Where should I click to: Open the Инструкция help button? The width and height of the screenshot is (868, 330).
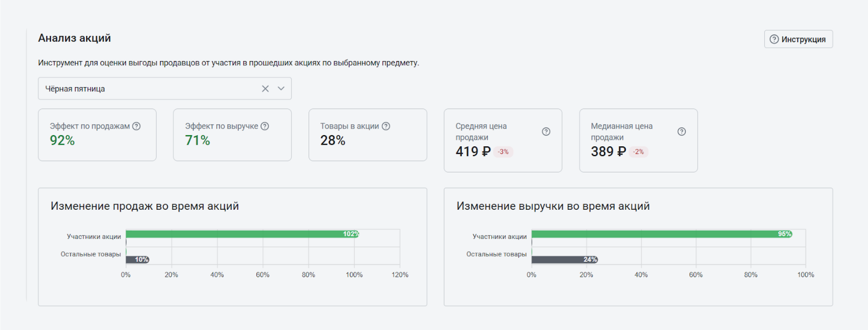pyautogui.click(x=798, y=39)
